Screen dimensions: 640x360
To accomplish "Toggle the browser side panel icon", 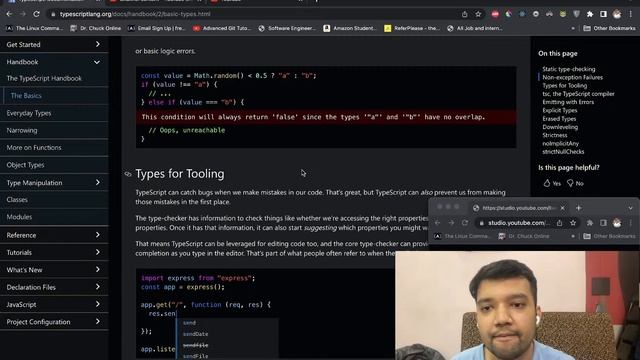I will point(603,14).
